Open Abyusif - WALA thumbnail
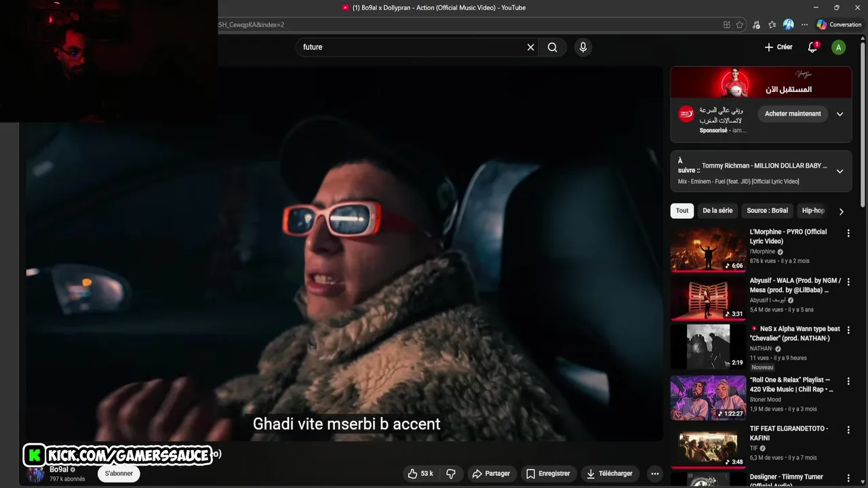Viewport: 868px width, 488px height. click(708, 298)
